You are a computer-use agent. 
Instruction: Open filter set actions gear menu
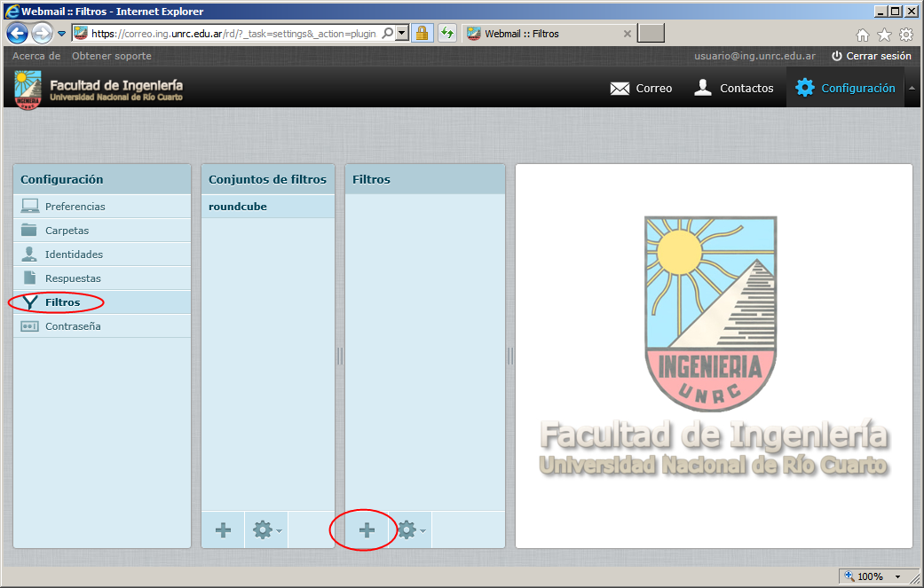266,530
